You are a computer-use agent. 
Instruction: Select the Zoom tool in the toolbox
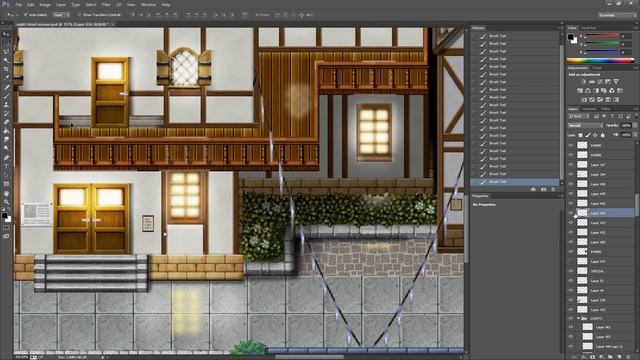[x=6, y=202]
